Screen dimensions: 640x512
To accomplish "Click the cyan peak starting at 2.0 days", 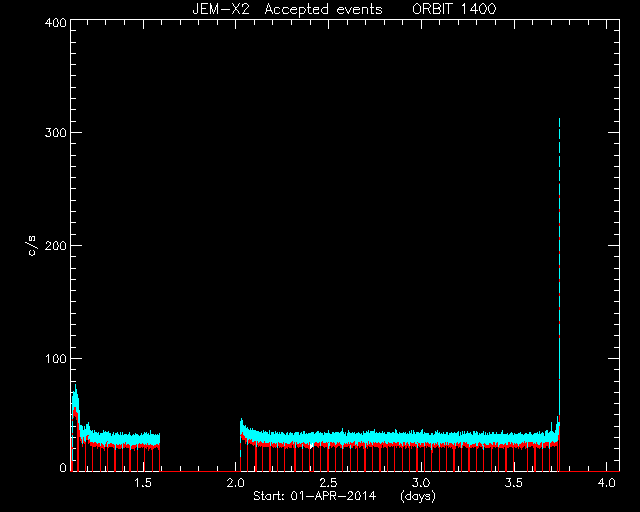I will [242, 427].
